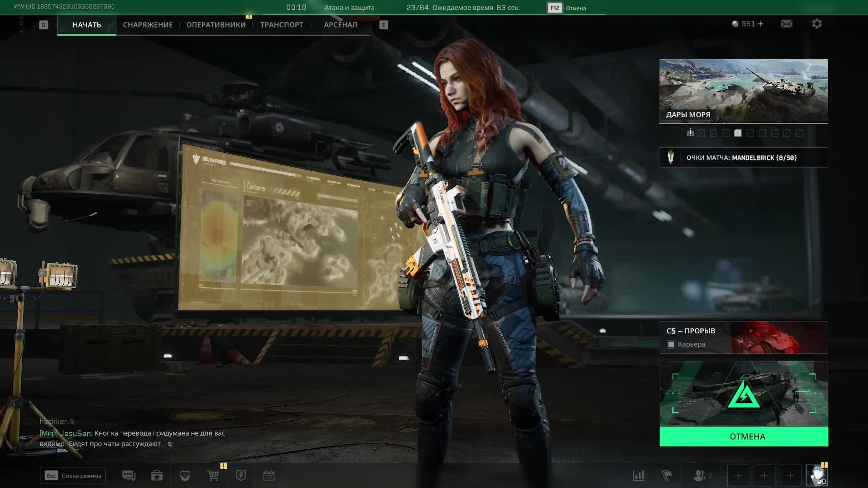Open the settings gear
The height and width of the screenshot is (488, 868).
[x=816, y=23]
